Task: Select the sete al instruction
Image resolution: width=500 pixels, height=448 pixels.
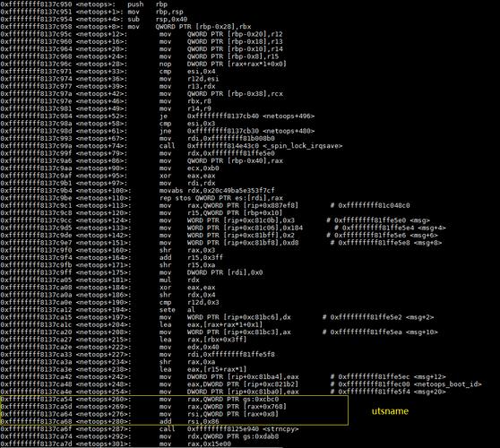Action: (x=98, y=310)
